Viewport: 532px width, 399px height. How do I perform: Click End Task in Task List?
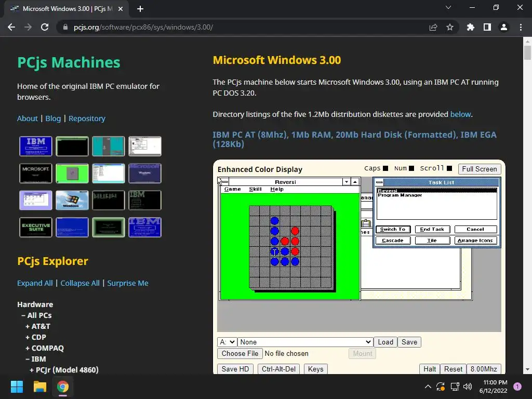(x=432, y=229)
